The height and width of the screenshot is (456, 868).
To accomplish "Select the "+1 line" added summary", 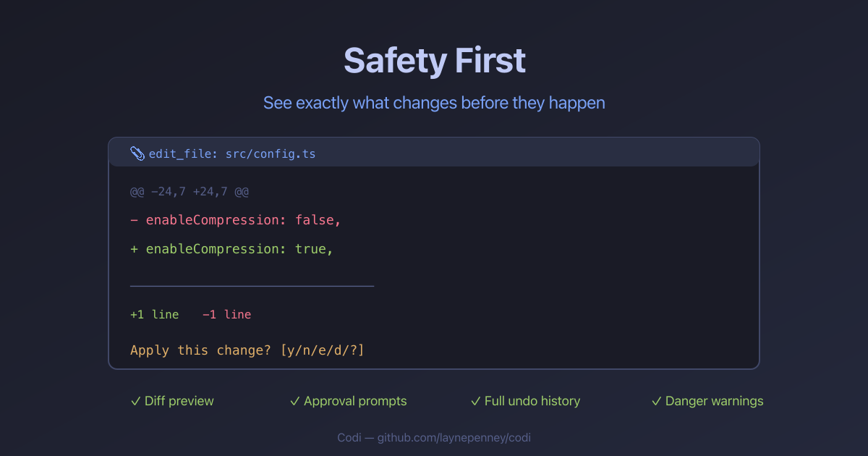I will pos(154,315).
